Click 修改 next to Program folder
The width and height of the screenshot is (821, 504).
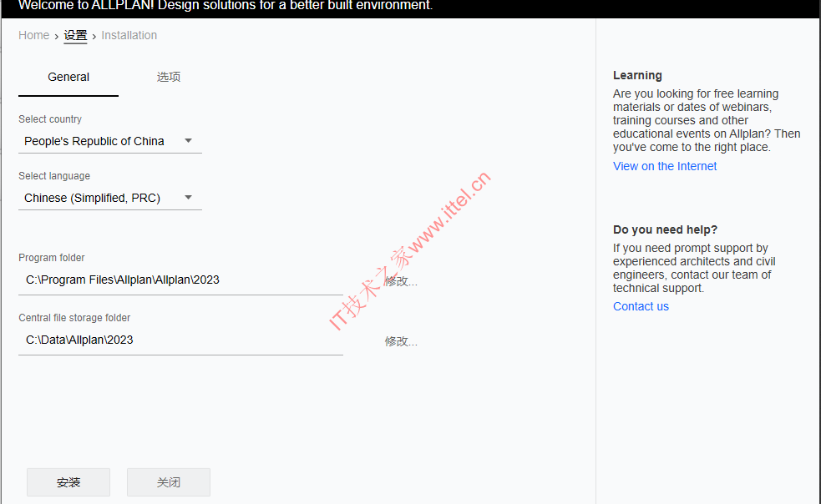click(x=401, y=281)
